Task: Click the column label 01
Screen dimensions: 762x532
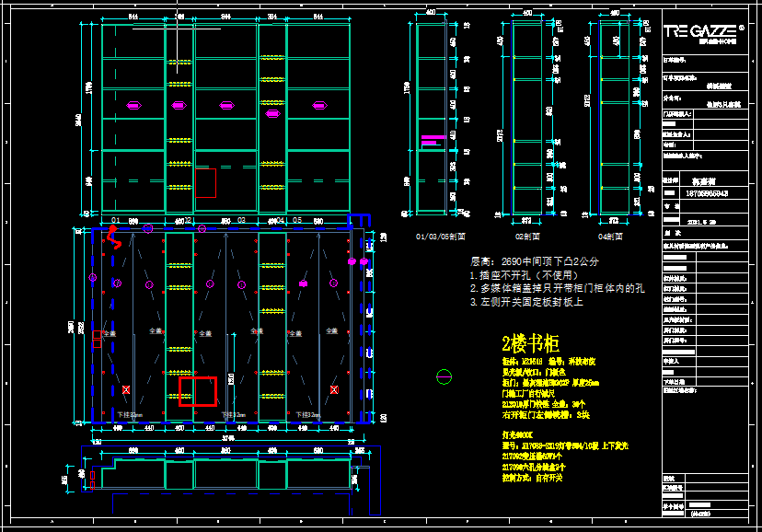Action: pyautogui.click(x=116, y=220)
